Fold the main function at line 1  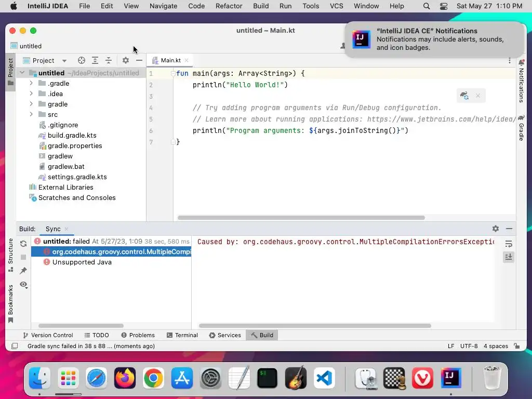pyautogui.click(x=173, y=73)
